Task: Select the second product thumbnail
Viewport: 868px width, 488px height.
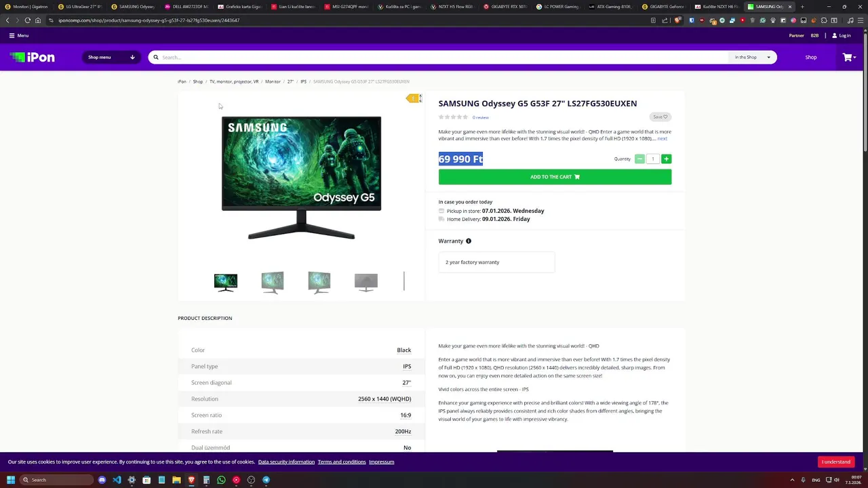Action: click(273, 282)
